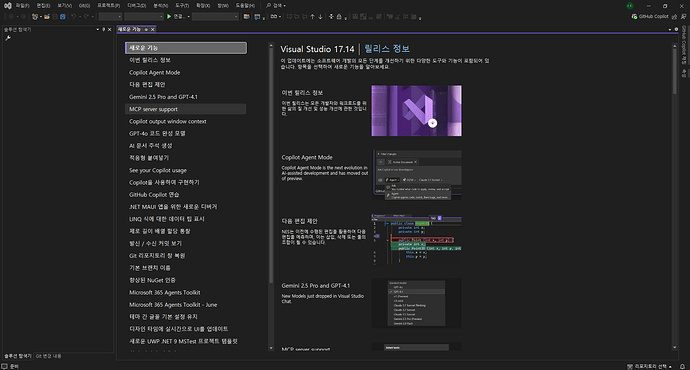Open the GitHub Copilot badge in the toolbar

click(650, 16)
